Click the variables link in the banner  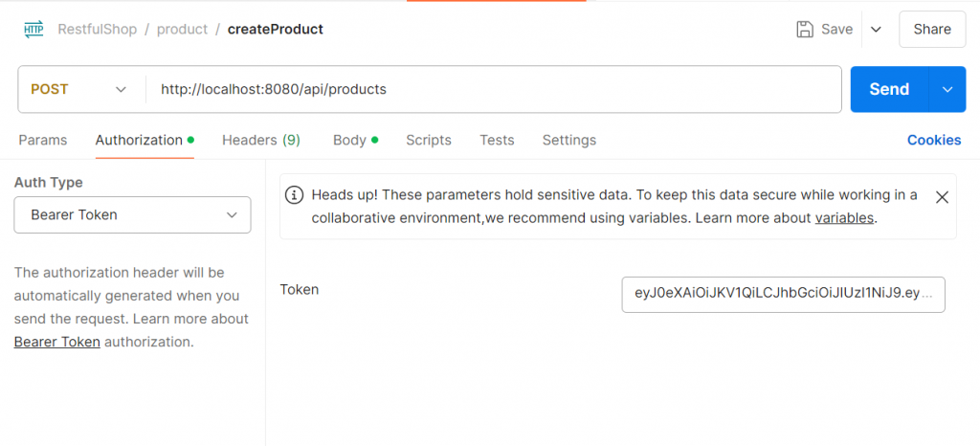pyautogui.click(x=844, y=218)
